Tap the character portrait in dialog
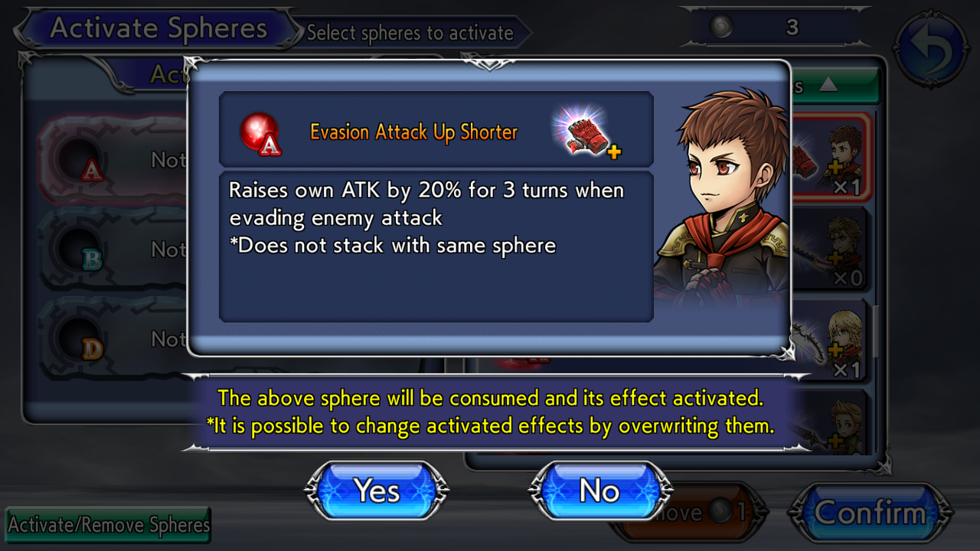This screenshot has height=551, width=980. [x=721, y=203]
